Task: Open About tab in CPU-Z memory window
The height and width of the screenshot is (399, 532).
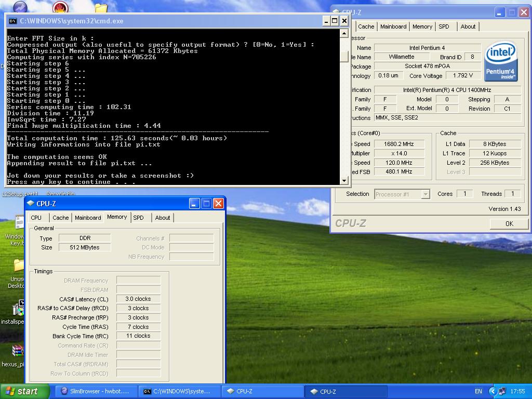Action: tap(163, 218)
